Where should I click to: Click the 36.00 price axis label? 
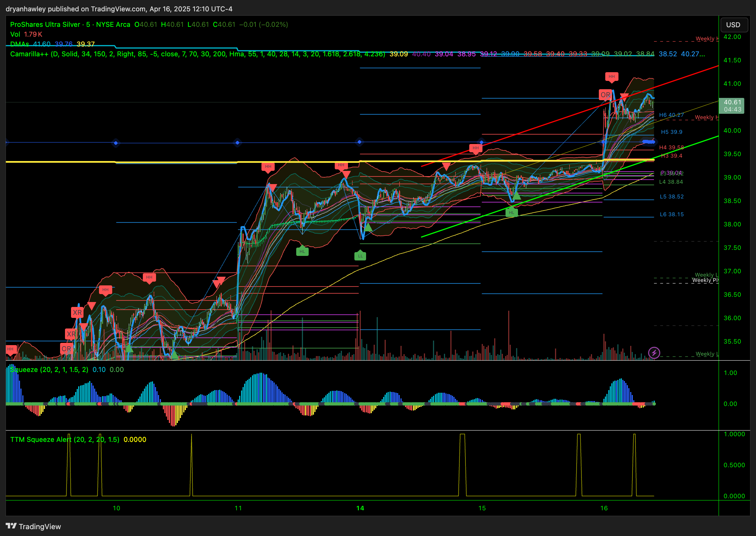click(732, 318)
